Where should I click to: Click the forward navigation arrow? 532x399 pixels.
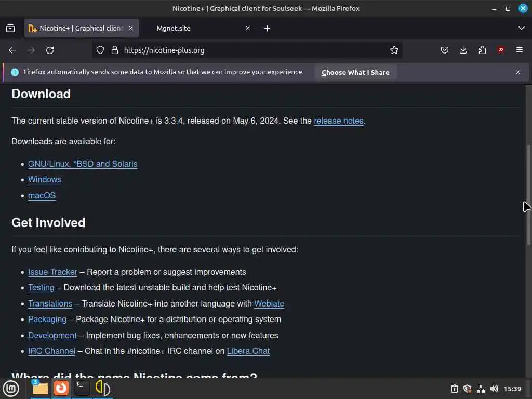click(31, 50)
